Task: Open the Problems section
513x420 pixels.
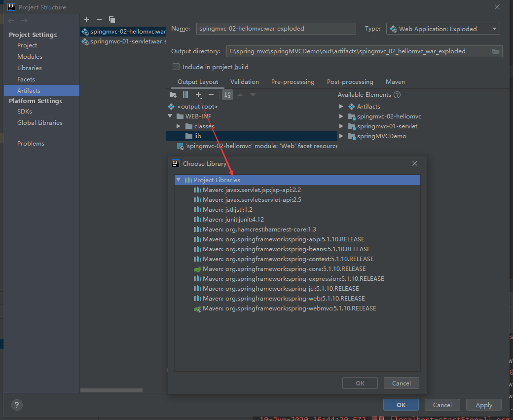Action: click(x=31, y=144)
